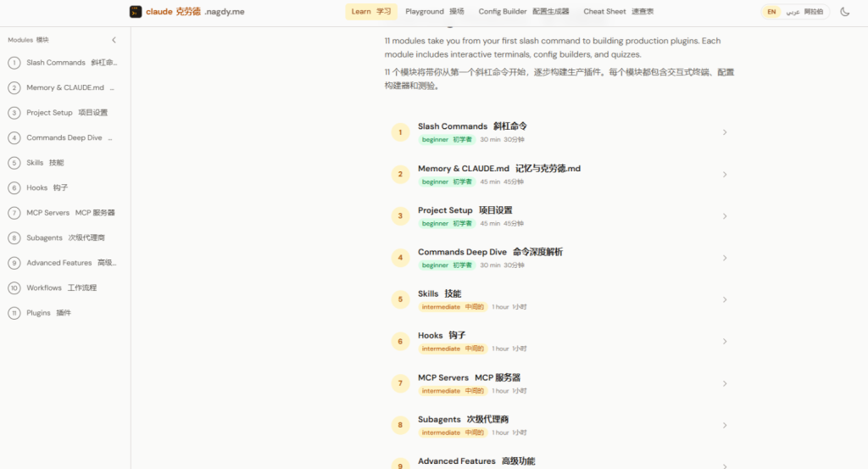Open the Cheat Sheet page
Image resolution: width=868 pixels, height=469 pixels.
618,12
